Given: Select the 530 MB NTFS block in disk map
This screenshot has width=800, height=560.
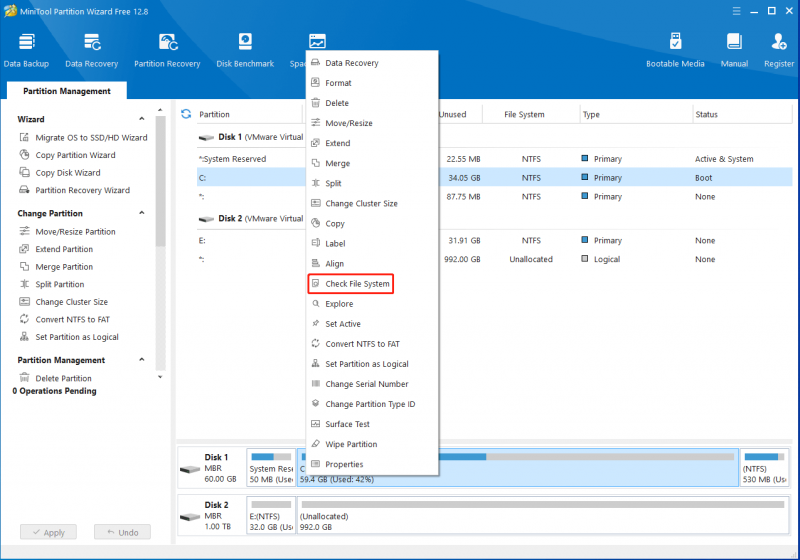Looking at the screenshot, I should 764,468.
